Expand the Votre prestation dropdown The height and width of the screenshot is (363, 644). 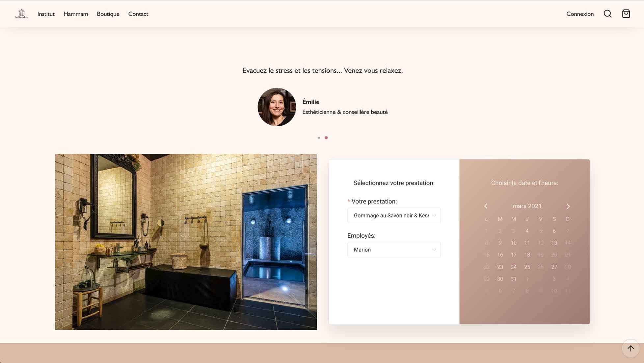coord(394,215)
